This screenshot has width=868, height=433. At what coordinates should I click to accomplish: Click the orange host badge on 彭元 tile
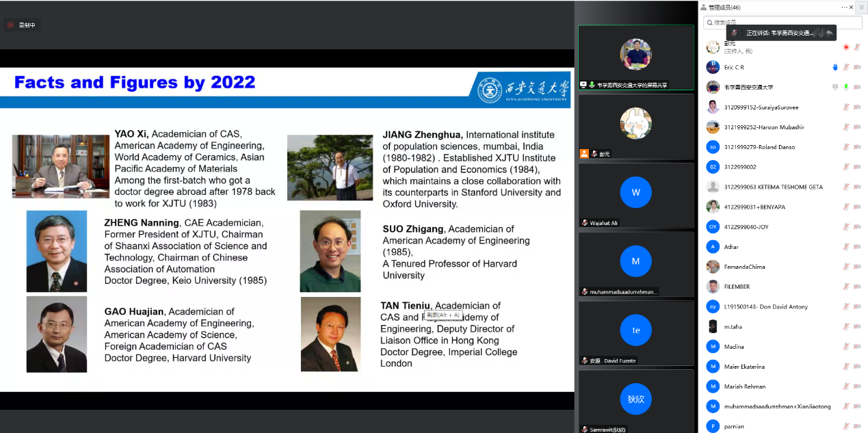584,154
